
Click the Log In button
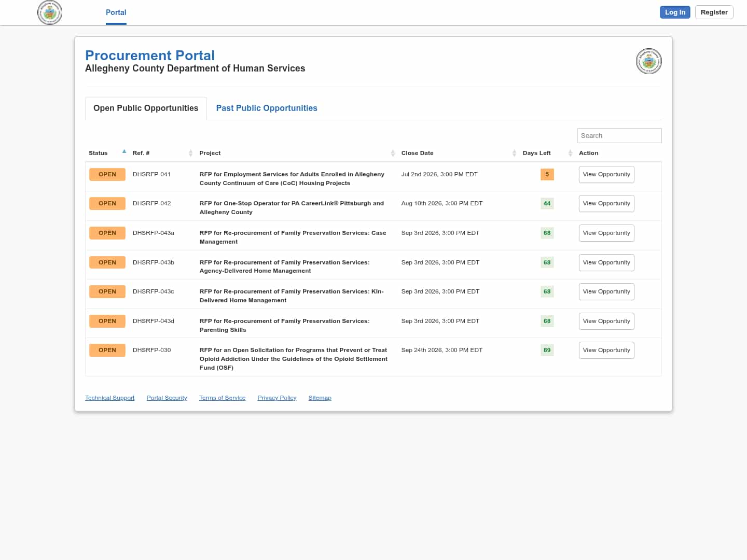click(x=675, y=12)
